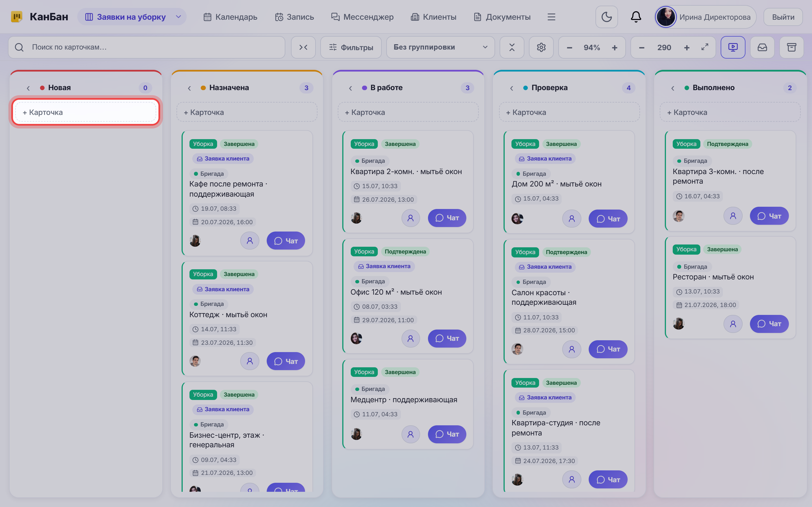Increase zoom with plus next to 94%
The height and width of the screenshot is (507, 812).
[x=614, y=47]
